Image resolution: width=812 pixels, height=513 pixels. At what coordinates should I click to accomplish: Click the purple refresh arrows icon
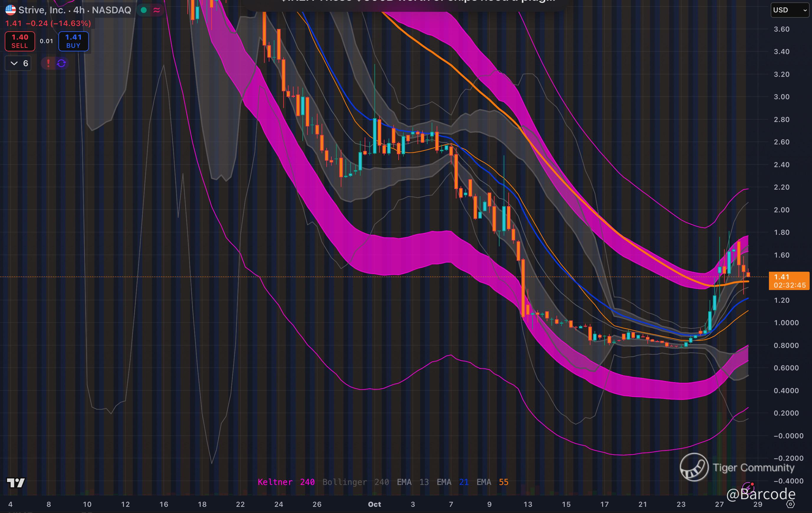pyautogui.click(x=61, y=63)
